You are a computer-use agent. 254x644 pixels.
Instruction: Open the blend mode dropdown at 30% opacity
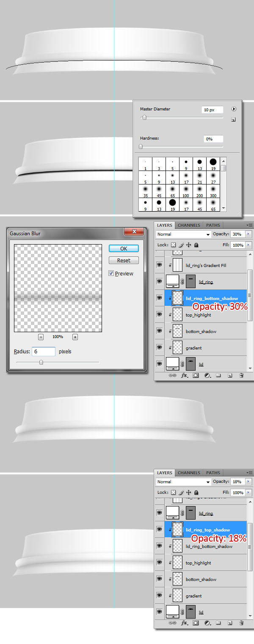point(183,234)
